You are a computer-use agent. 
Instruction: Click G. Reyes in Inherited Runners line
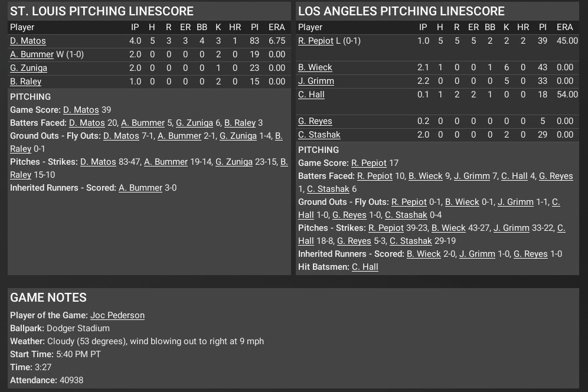531,254
